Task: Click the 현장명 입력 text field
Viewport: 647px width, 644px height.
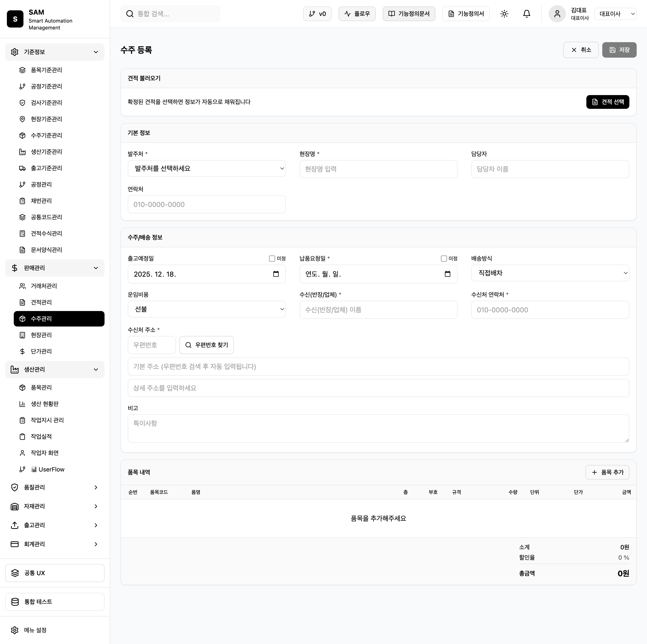Action: (x=378, y=169)
